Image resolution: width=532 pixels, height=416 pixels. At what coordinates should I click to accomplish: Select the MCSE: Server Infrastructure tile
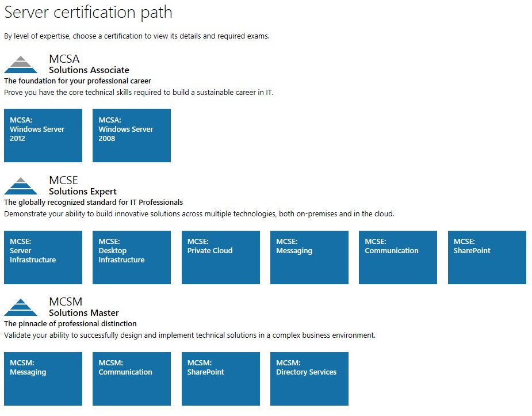[x=43, y=257]
